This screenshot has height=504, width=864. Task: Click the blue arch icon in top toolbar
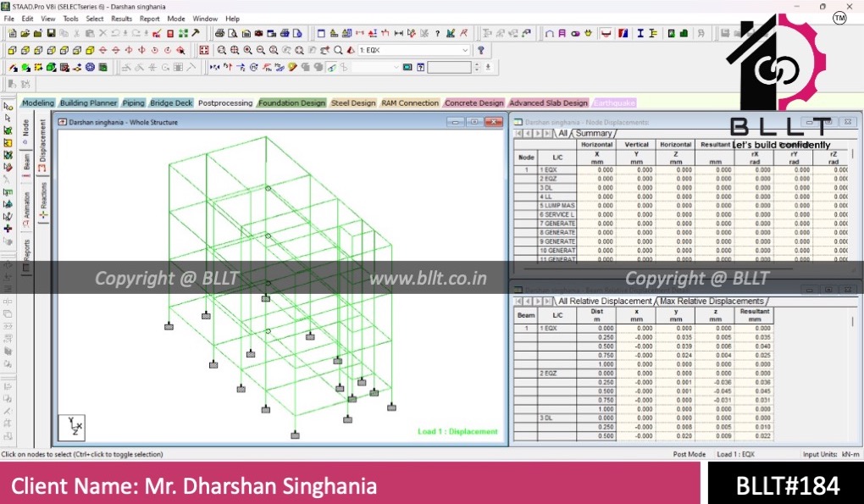click(x=550, y=33)
